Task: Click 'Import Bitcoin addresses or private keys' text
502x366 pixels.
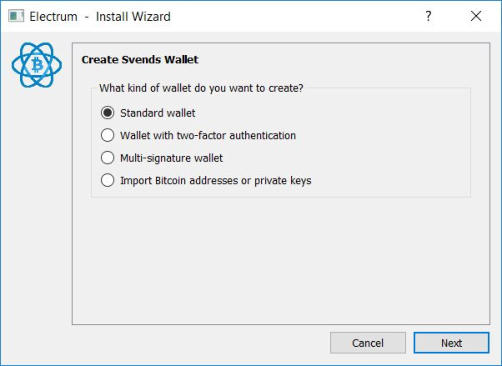Action: [x=216, y=181]
